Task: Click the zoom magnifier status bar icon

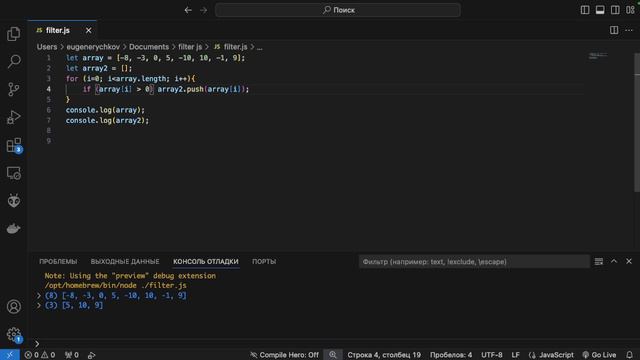Action: pos(333,355)
